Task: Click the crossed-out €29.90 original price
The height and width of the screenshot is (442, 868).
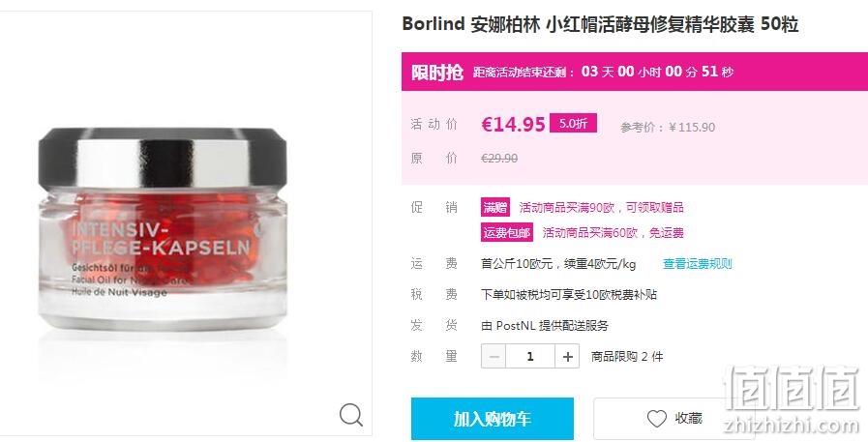Action: coord(499,159)
